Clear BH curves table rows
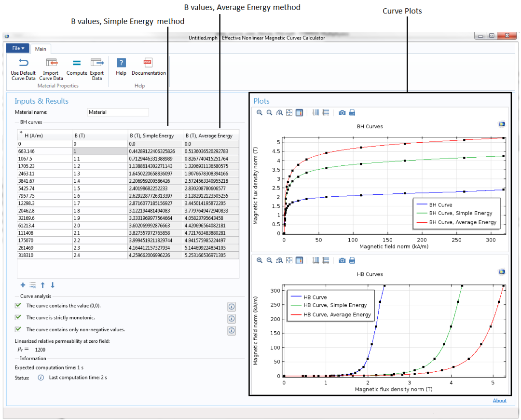Image resolution: width=521 pixels, height=420 pixels. click(x=33, y=285)
